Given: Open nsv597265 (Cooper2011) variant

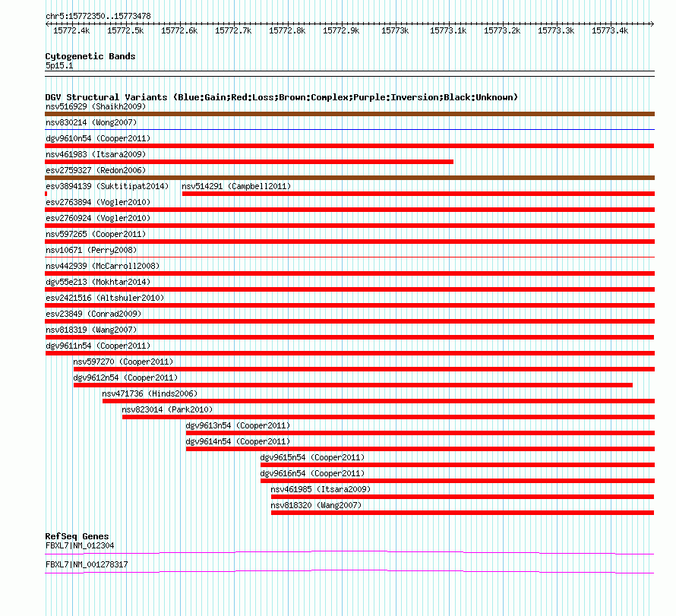Looking at the screenshot, I should click(x=96, y=234).
